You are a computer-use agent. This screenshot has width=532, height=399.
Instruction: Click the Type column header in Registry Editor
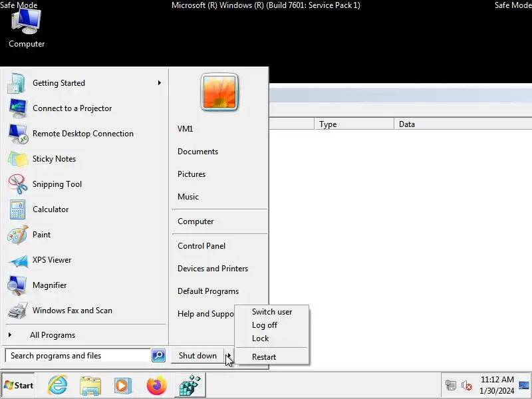(x=354, y=124)
